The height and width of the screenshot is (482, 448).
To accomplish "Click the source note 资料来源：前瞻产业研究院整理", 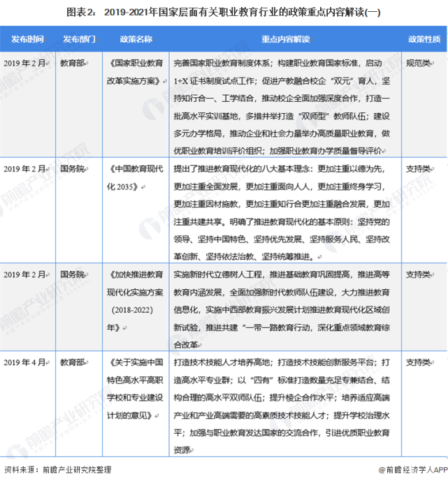I will point(58,469).
